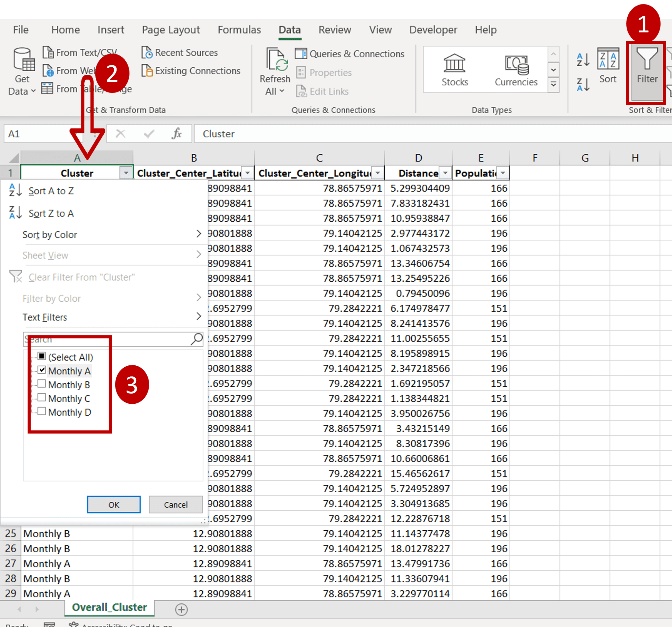Expand the Text Filters submenu
Screen dimensions: 672x627
pos(45,317)
